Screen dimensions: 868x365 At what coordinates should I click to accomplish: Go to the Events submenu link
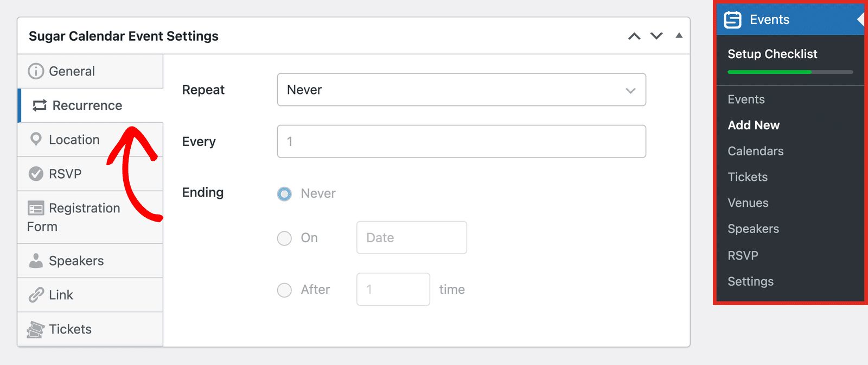[746, 99]
